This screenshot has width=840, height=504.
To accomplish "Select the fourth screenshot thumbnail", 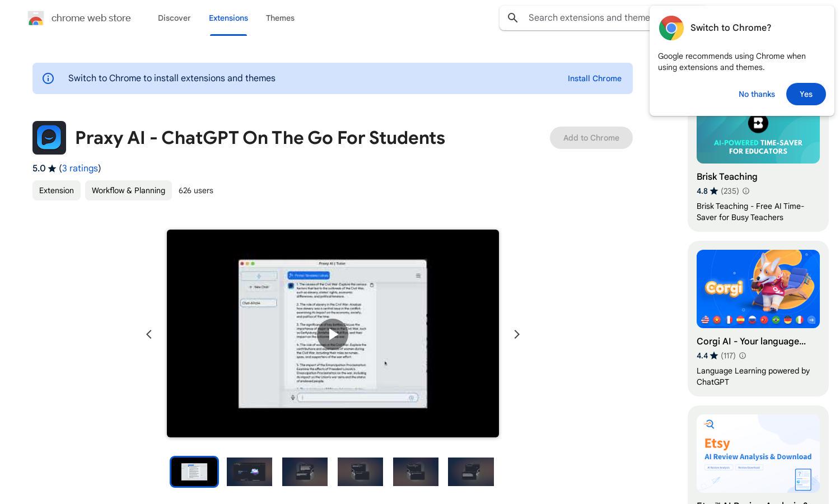I will point(360,472).
